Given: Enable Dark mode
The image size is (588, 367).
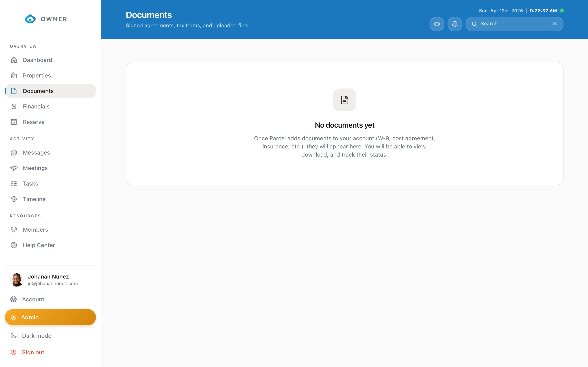Looking at the screenshot, I should click(37, 335).
